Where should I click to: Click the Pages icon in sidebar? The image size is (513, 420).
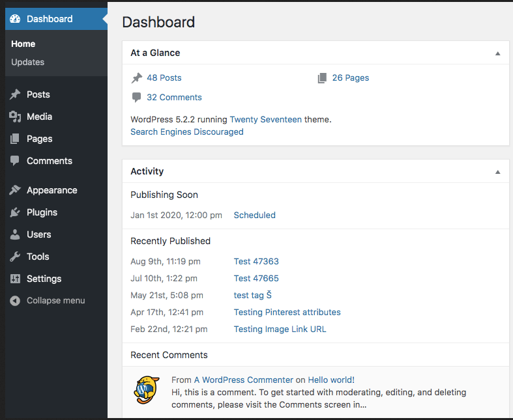[x=15, y=139]
